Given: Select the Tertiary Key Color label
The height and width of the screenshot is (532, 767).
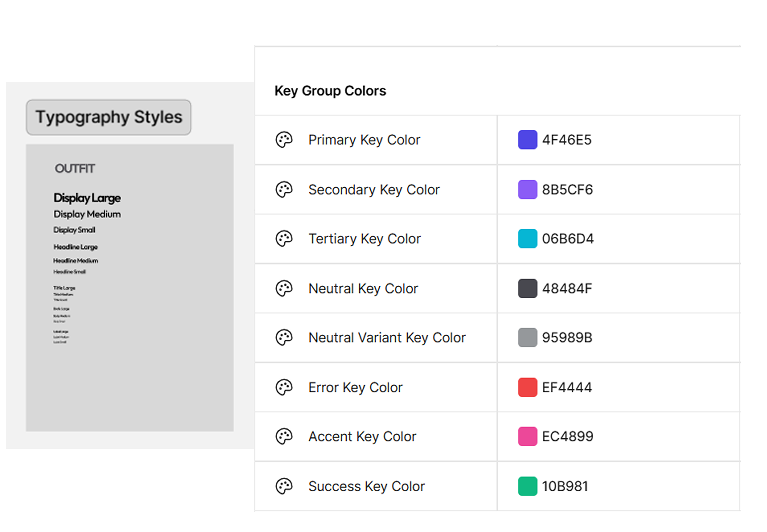Looking at the screenshot, I should 364,239.
